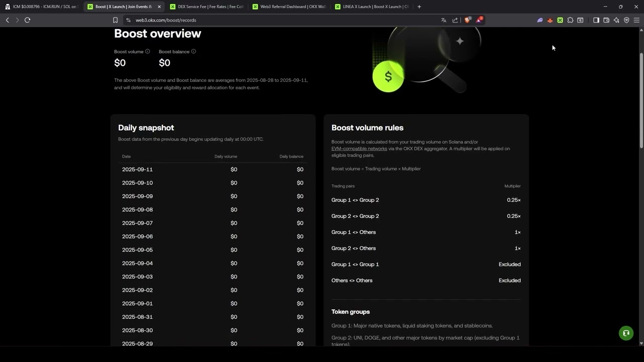Open site settings icon in address bar
This screenshot has height=362, width=644.
coord(128,20)
